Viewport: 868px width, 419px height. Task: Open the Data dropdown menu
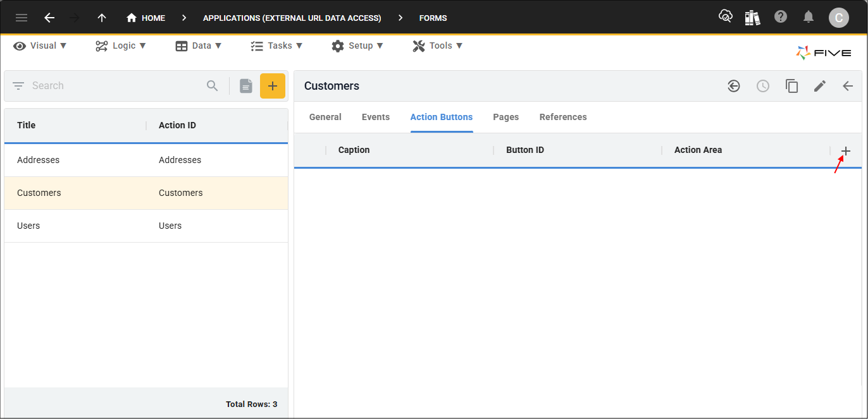coord(199,46)
